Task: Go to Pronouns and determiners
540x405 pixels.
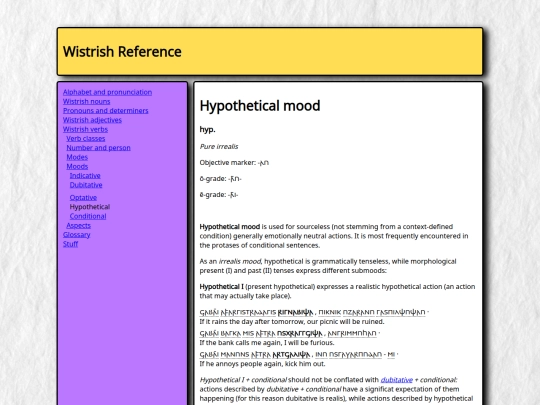Action: click(x=106, y=111)
